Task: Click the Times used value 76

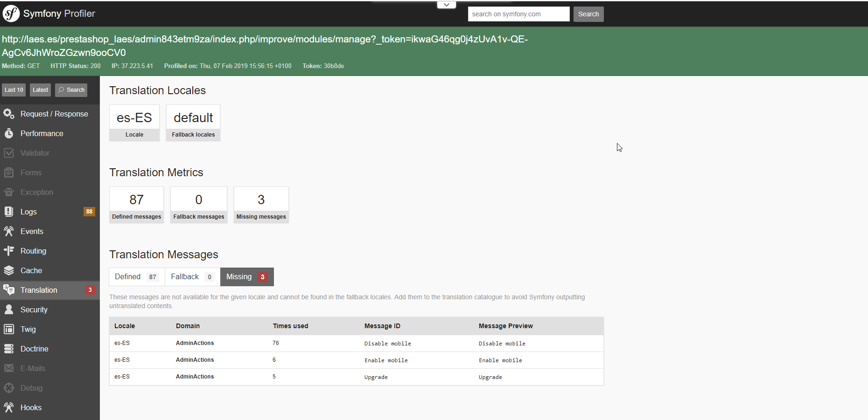Action: click(x=276, y=343)
